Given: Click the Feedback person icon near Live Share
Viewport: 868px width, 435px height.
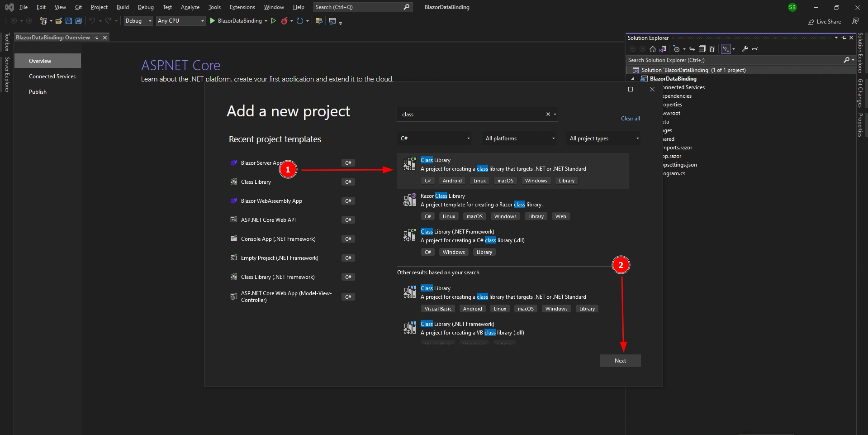Looking at the screenshot, I should (855, 21).
